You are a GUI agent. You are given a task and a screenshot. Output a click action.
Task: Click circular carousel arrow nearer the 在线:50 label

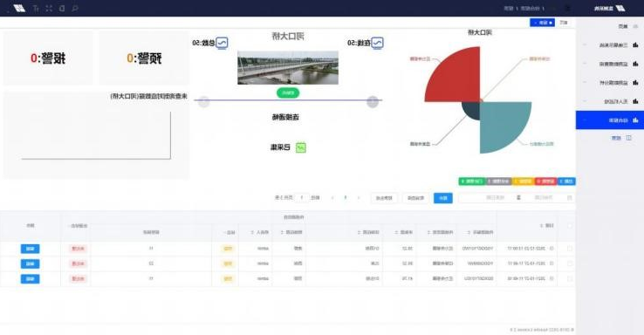tap(373, 102)
